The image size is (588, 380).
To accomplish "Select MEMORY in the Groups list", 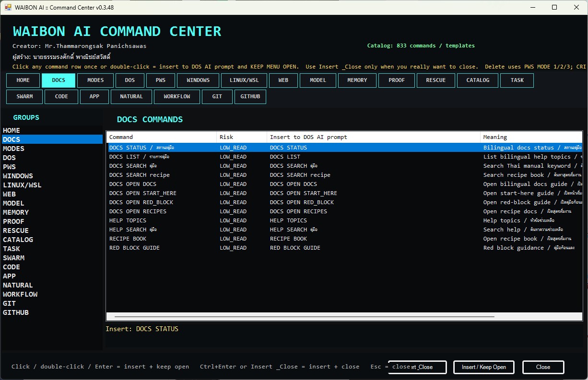I will (x=52, y=212).
